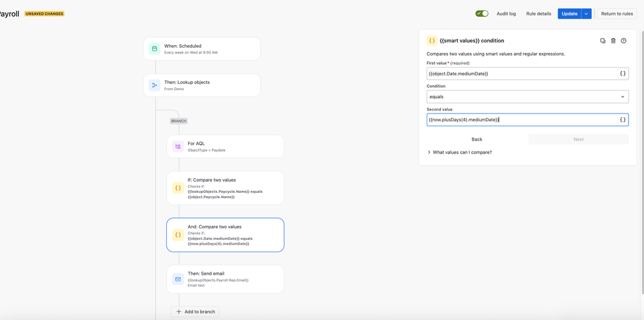The image size is (644, 320).
Task: Duplicate the condition with the copy icon
Action: coord(603,41)
